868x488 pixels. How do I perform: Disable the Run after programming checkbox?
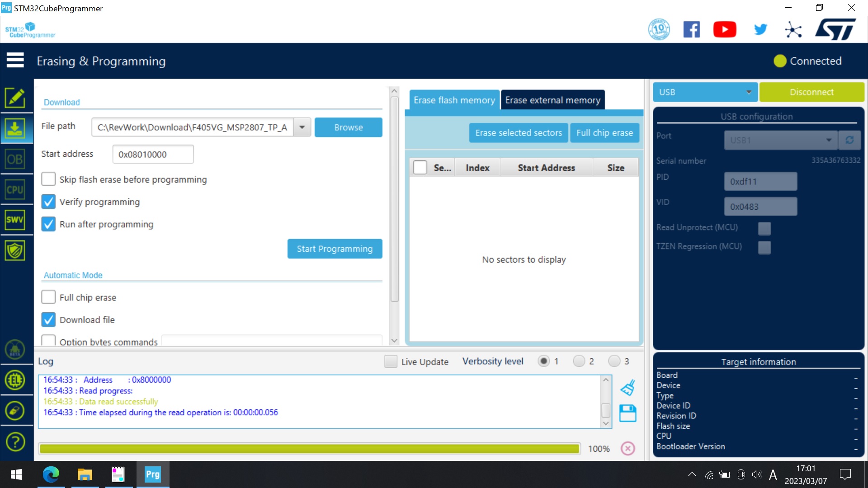(48, 224)
